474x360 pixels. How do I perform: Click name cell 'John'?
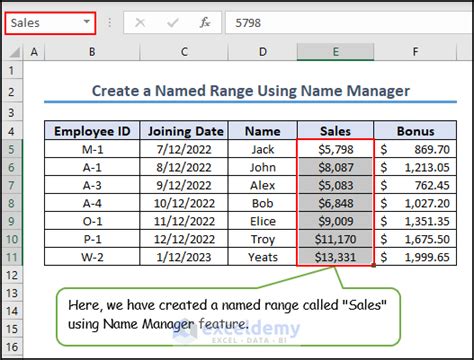263,167
